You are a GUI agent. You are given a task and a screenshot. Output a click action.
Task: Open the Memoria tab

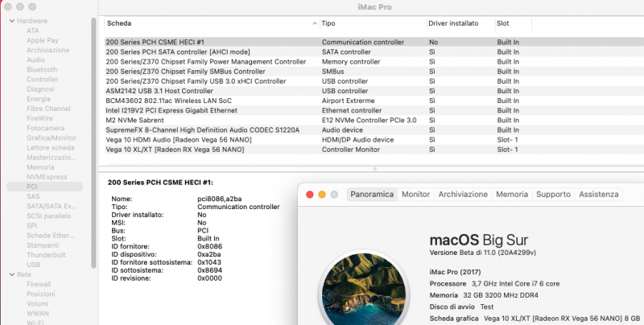(511, 195)
